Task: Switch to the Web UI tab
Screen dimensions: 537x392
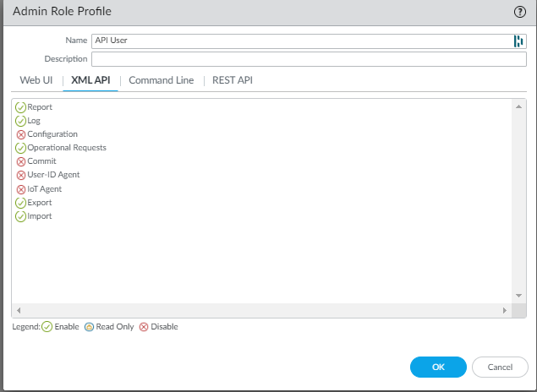Action: coord(36,80)
